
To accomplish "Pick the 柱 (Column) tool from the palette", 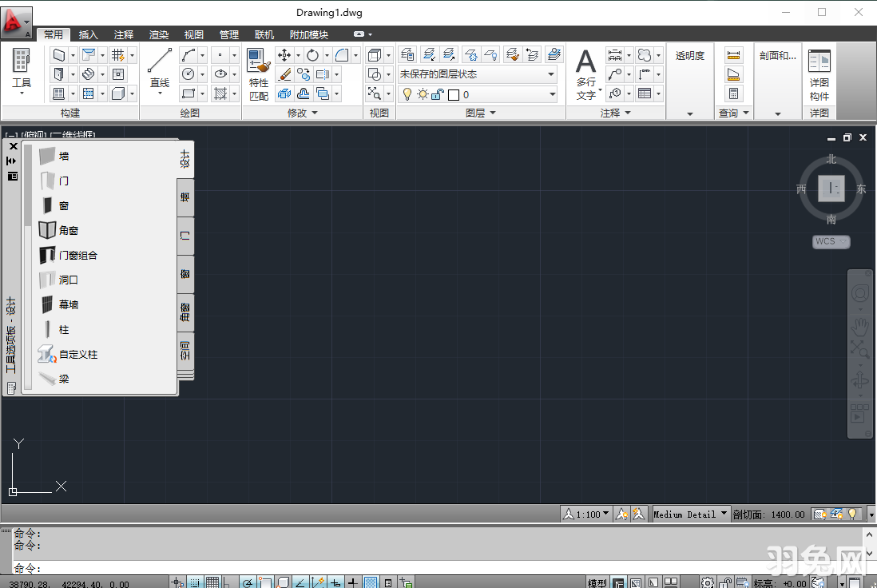I will click(x=64, y=328).
